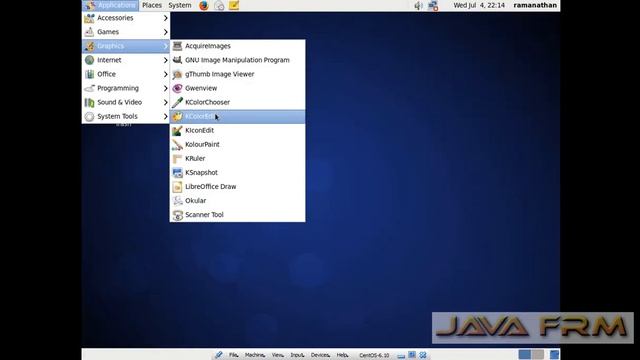Click the VirtualBox settings wrench icon
The width and height of the screenshot is (640, 360).
click(219, 355)
